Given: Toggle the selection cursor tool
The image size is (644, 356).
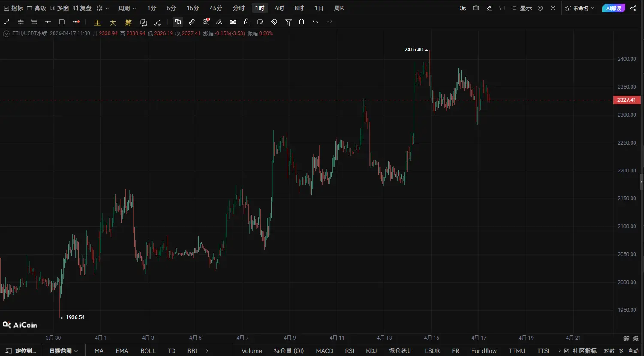Looking at the screenshot, I should (x=178, y=22).
